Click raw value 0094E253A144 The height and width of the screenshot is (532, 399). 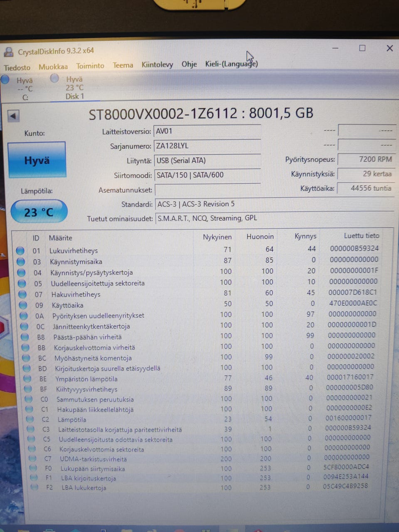tap(346, 476)
